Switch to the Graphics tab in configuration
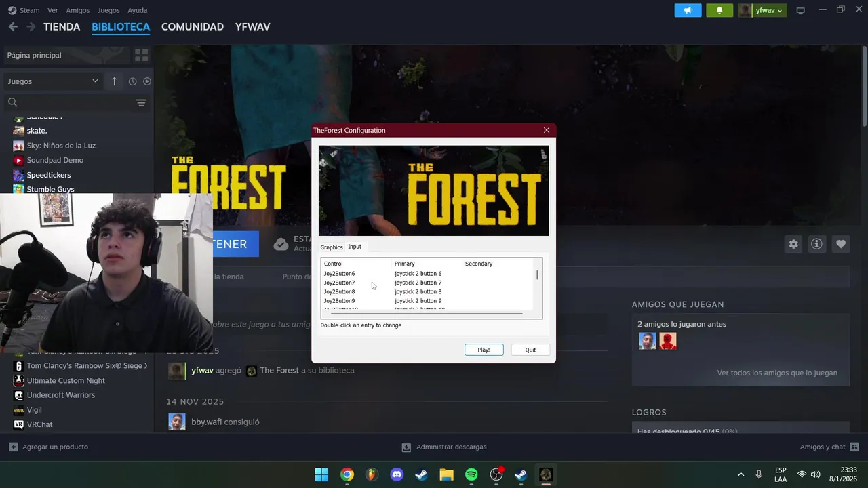Screen dimensions: 868x488 pyautogui.click(x=332, y=247)
